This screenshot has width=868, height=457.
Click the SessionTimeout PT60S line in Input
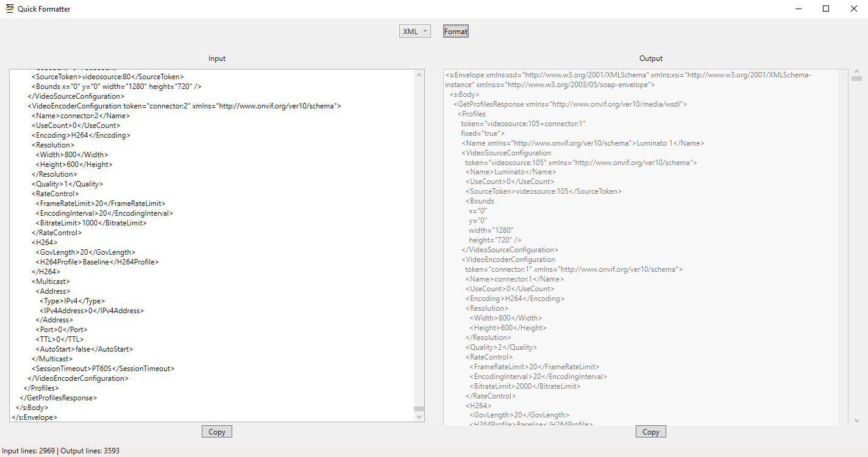103,369
